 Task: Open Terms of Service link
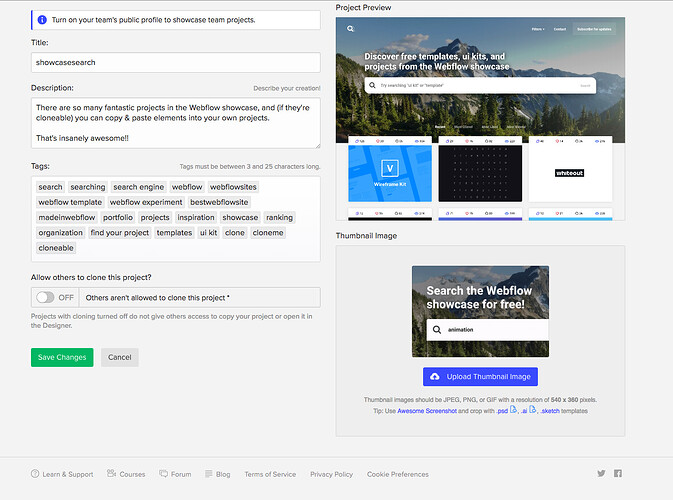click(x=270, y=474)
